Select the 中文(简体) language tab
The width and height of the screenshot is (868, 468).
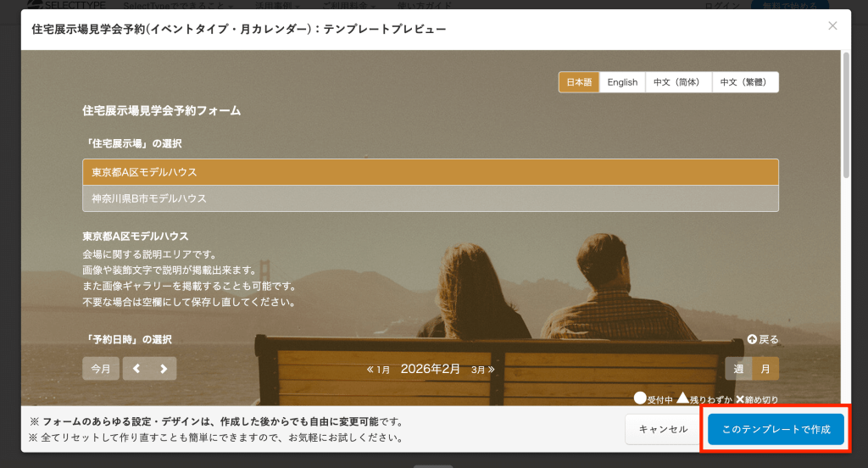(677, 82)
